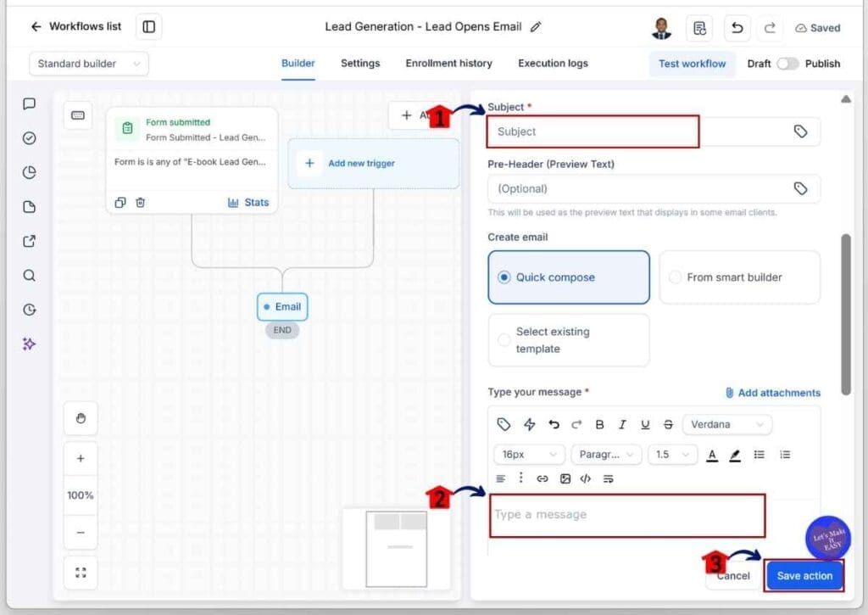The height and width of the screenshot is (615, 868).
Task: Insert numbered list
Action: pos(785,455)
